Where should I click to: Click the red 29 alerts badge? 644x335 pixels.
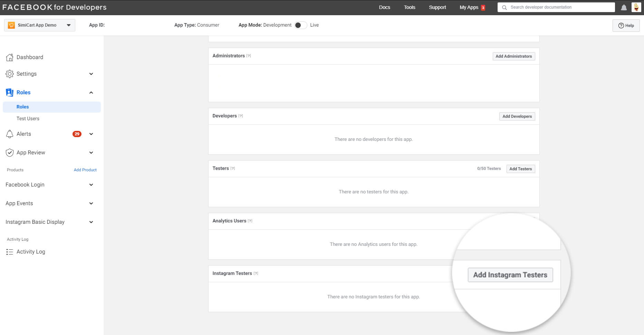click(77, 134)
